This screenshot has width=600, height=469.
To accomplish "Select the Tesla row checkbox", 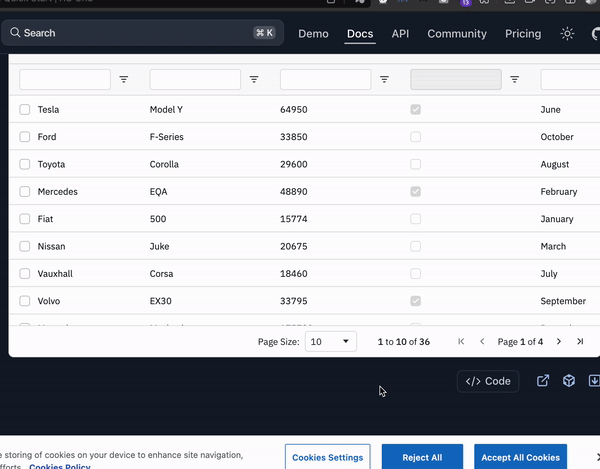I will click(x=24, y=109).
